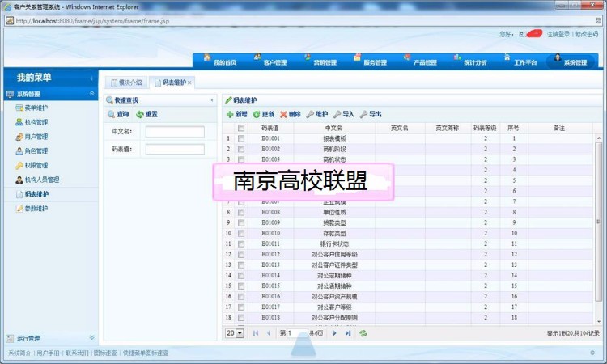The width and height of the screenshot is (607, 364).
Task: Switch to 工作平台 in top navigation
Action: 520,61
